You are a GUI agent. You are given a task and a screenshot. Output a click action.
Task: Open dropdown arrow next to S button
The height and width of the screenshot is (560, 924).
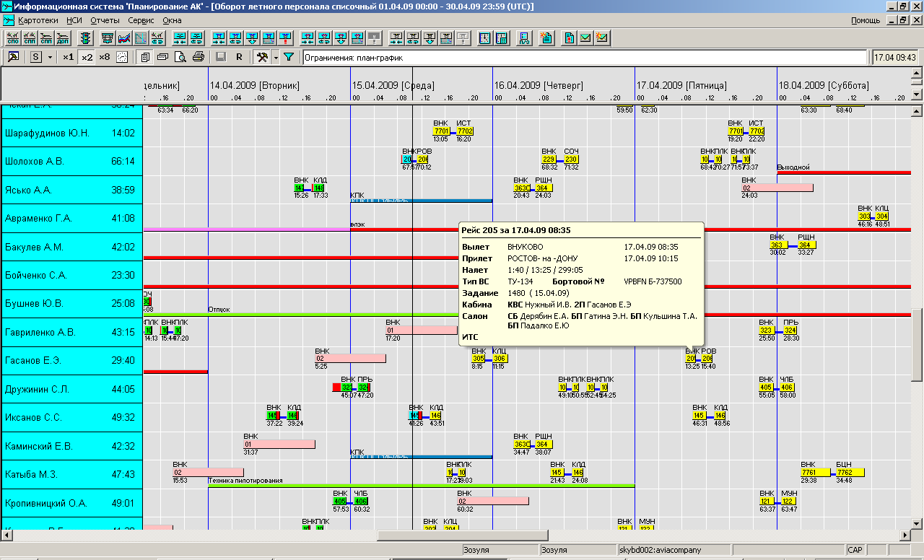tap(51, 57)
